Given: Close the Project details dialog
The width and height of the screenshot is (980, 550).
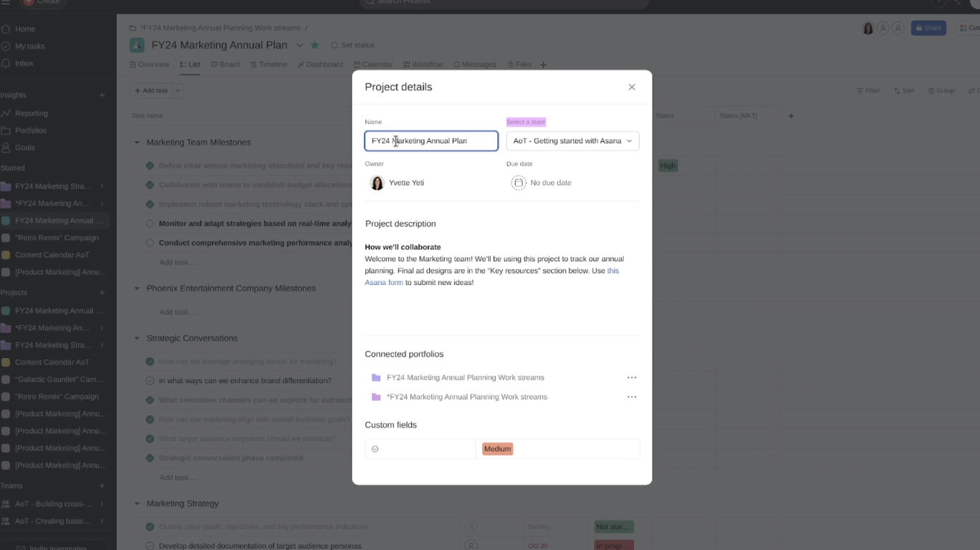Looking at the screenshot, I should click(632, 87).
